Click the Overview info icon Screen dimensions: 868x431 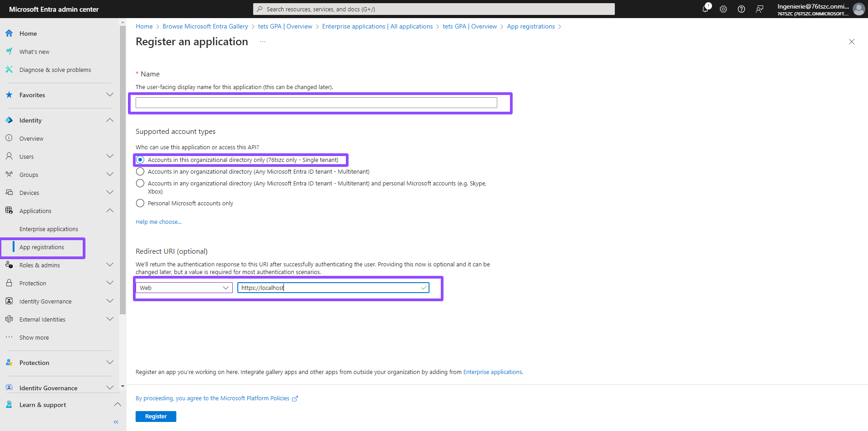(x=9, y=138)
